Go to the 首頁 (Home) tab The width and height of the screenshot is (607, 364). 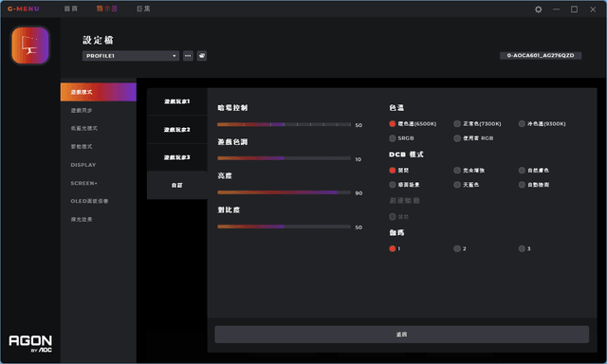click(x=71, y=9)
